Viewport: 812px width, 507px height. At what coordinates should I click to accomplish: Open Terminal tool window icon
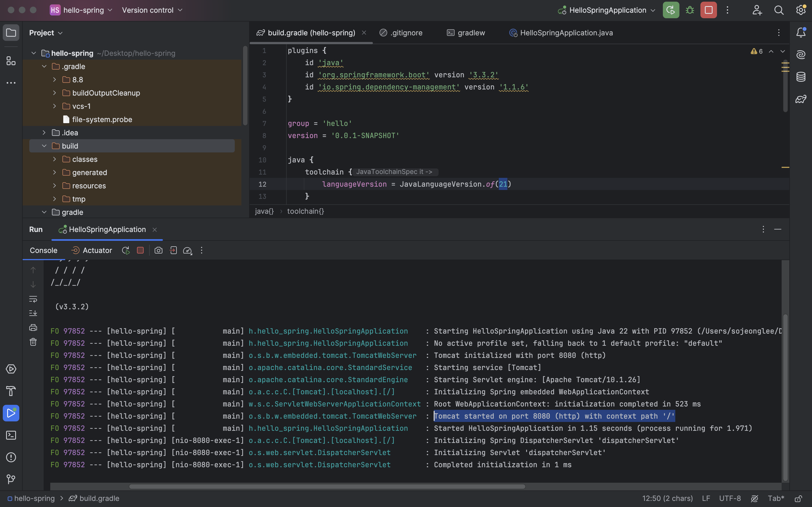(11, 435)
